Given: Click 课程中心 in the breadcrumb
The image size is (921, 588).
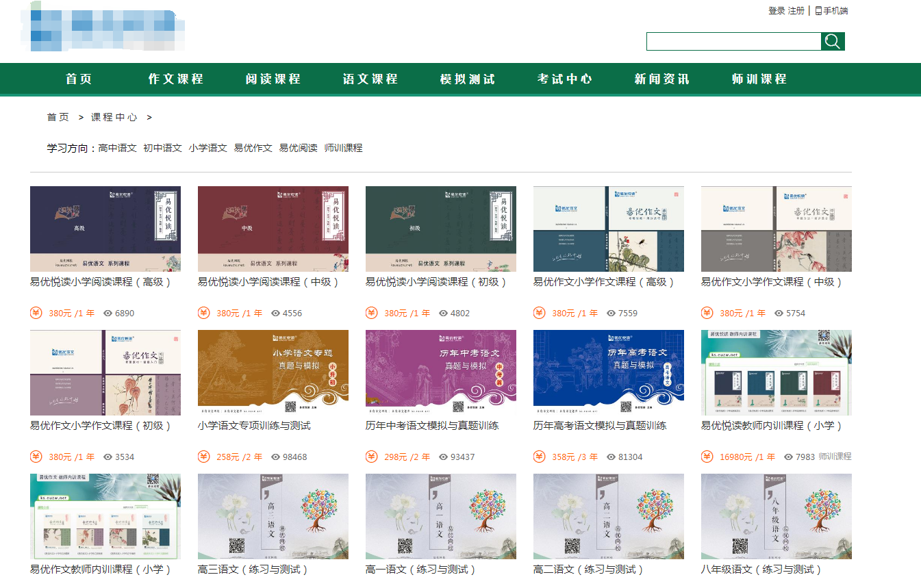Looking at the screenshot, I should [114, 117].
